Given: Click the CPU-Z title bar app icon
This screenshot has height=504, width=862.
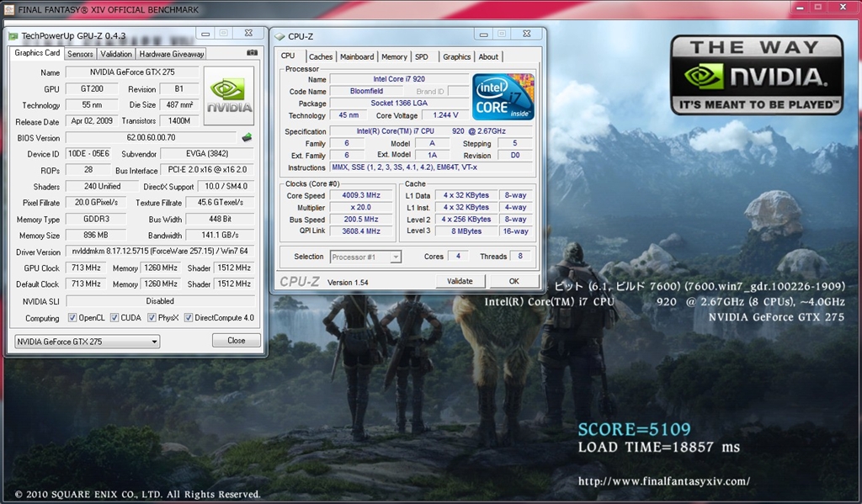Looking at the screenshot, I should (x=279, y=36).
